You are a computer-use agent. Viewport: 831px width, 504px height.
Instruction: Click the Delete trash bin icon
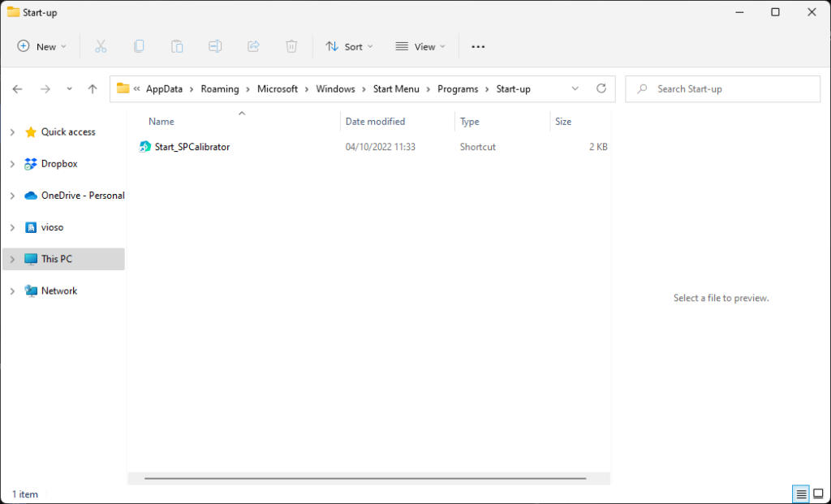(291, 46)
